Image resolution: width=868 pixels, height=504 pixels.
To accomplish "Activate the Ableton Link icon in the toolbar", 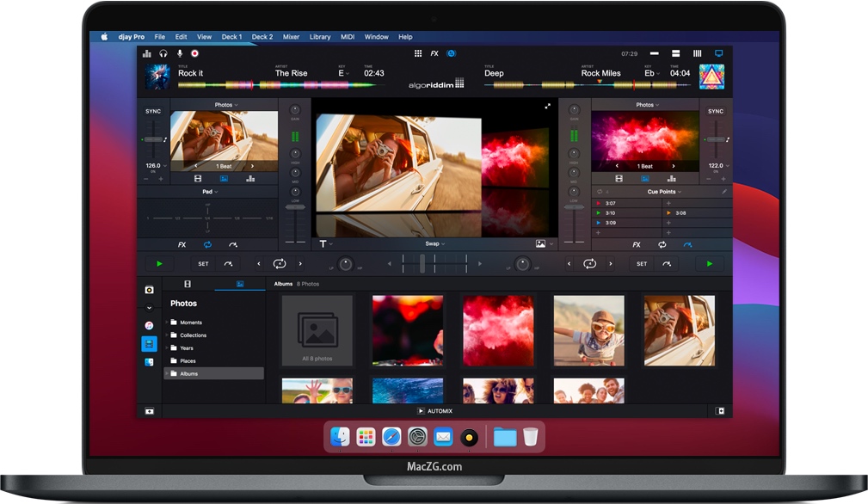I will pyautogui.click(x=451, y=53).
